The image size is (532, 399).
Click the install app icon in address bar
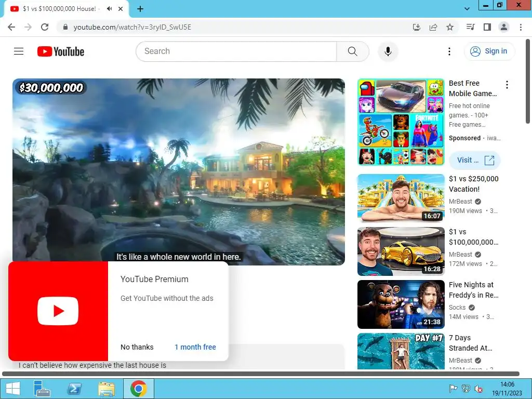(417, 27)
